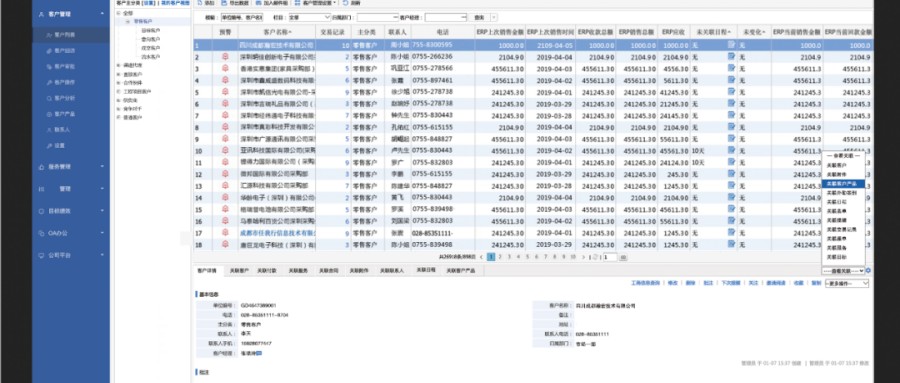
Task: Click the 添加 add icon in the toolbar
Action: (199, 3)
